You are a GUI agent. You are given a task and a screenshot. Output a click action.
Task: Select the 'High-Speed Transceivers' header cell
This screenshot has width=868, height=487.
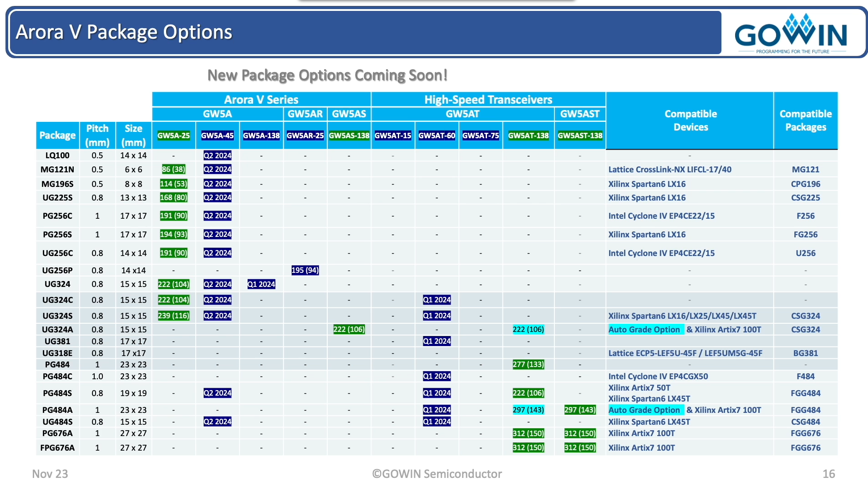(488, 100)
